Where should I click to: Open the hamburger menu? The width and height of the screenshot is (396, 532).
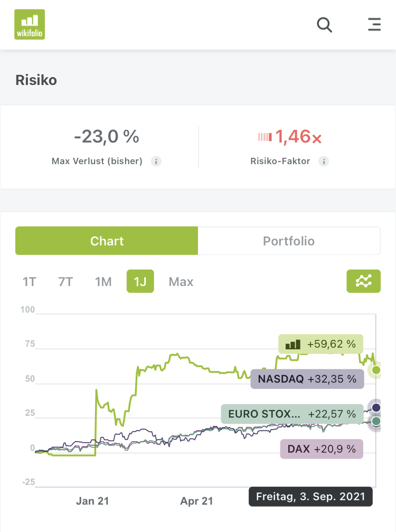(374, 24)
